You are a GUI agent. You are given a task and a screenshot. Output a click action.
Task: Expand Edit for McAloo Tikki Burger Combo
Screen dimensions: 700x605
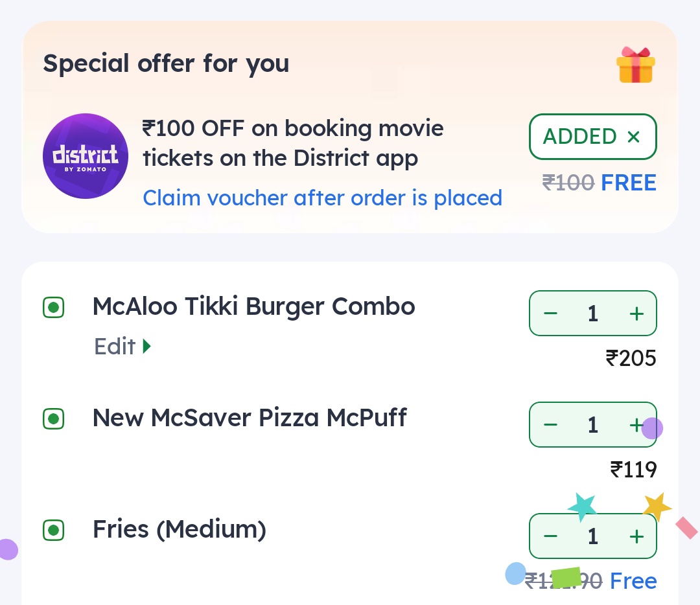pyautogui.click(x=122, y=347)
